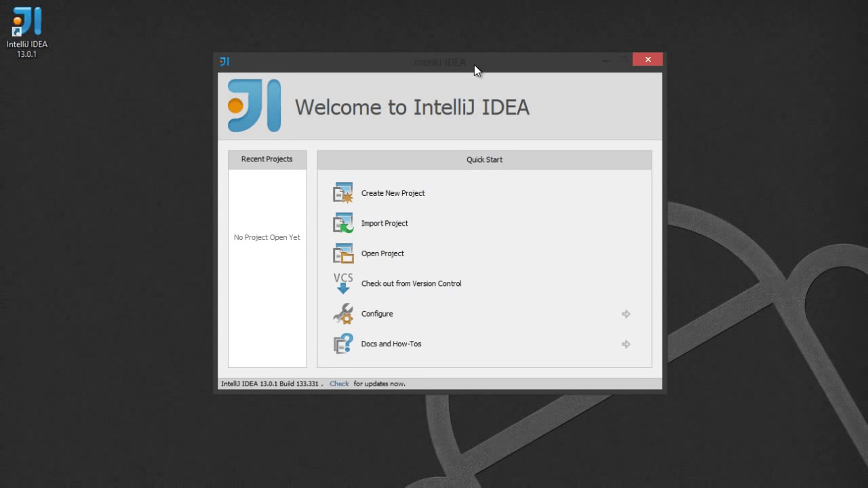
Task: Choose "Check out from Version Control" label
Action: [x=412, y=283]
